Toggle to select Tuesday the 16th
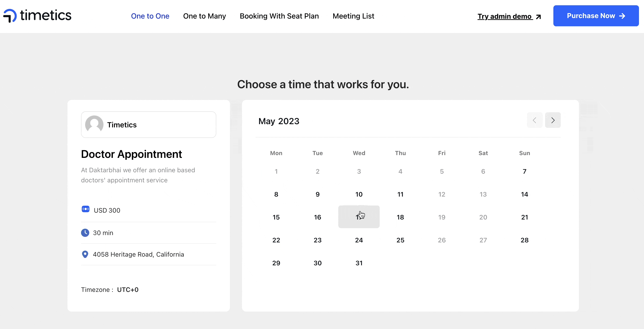Screen dimensions: 644x329 (318, 217)
